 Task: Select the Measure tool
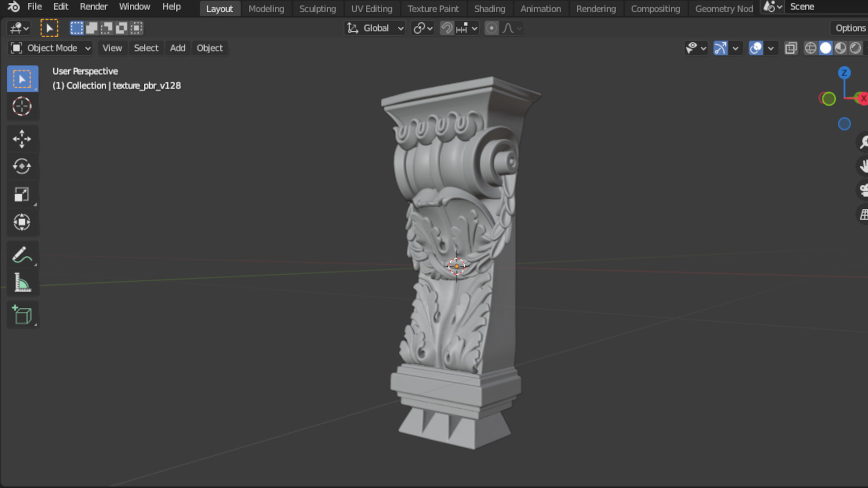click(x=22, y=283)
